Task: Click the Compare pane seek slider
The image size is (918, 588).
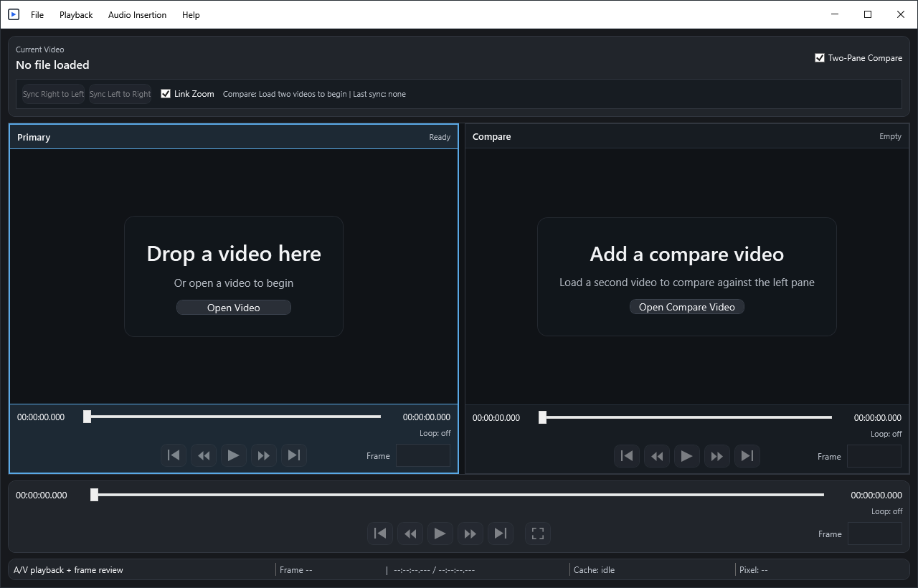Action: [x=685, y=417]
